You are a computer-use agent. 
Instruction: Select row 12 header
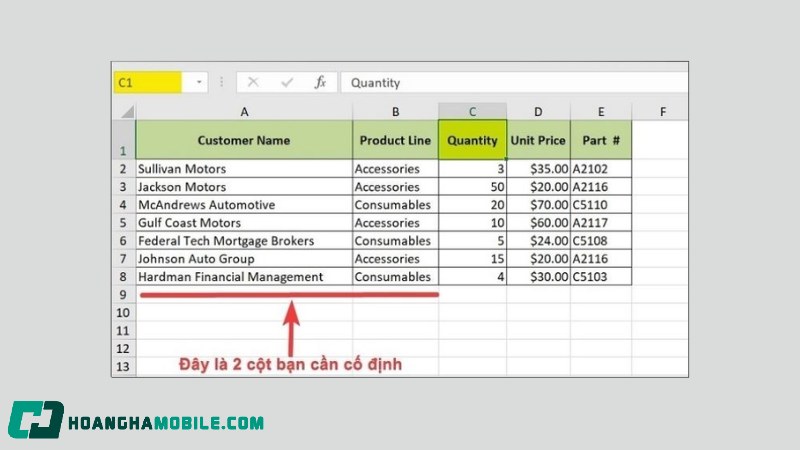123,348
